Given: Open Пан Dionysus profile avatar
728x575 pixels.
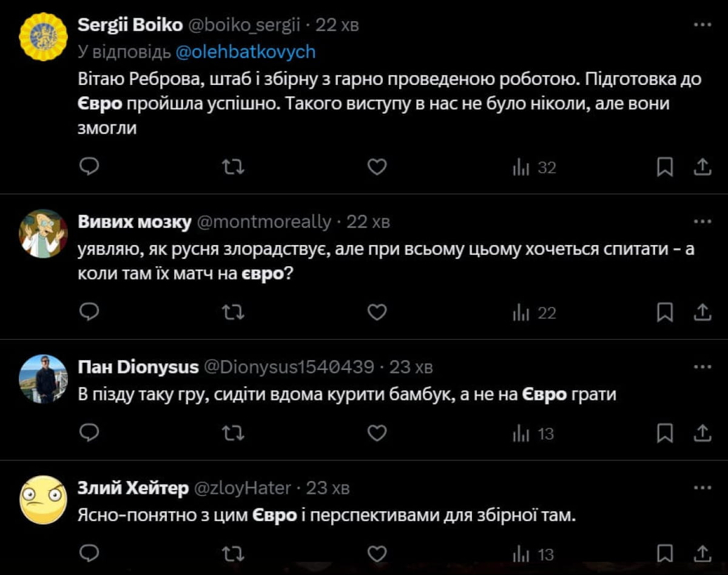Looking at the screenshot, I should pyautogui.click(x=43, y=378).
